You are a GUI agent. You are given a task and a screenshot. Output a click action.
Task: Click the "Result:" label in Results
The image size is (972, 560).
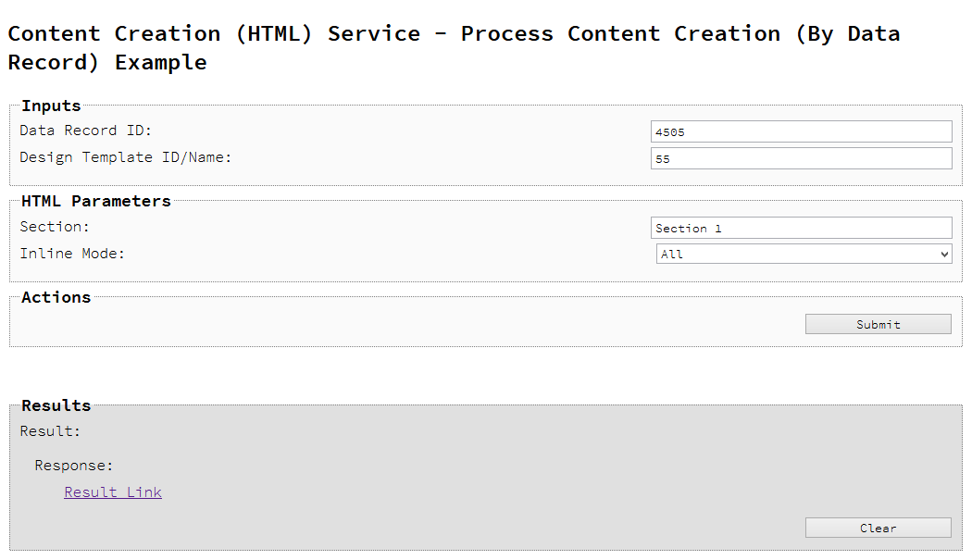(50, 431)
